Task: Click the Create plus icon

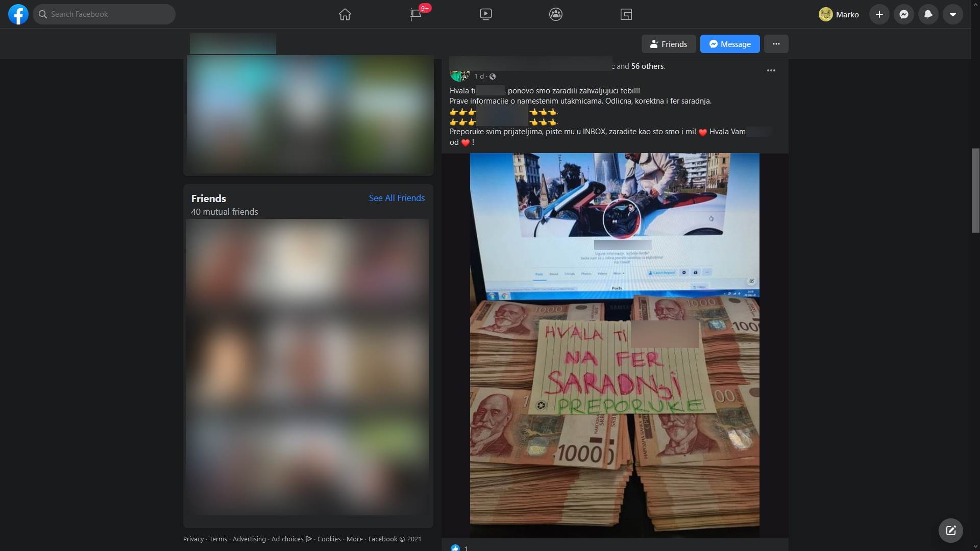Action: point(878,14)
